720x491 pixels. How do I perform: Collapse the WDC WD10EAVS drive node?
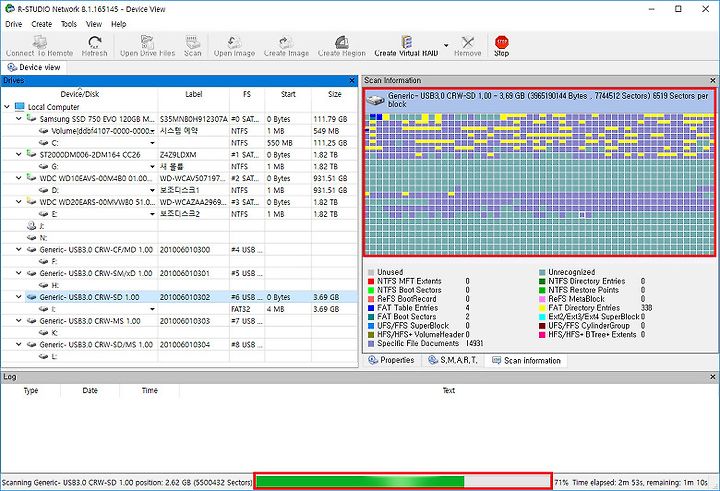click(19, 178)
